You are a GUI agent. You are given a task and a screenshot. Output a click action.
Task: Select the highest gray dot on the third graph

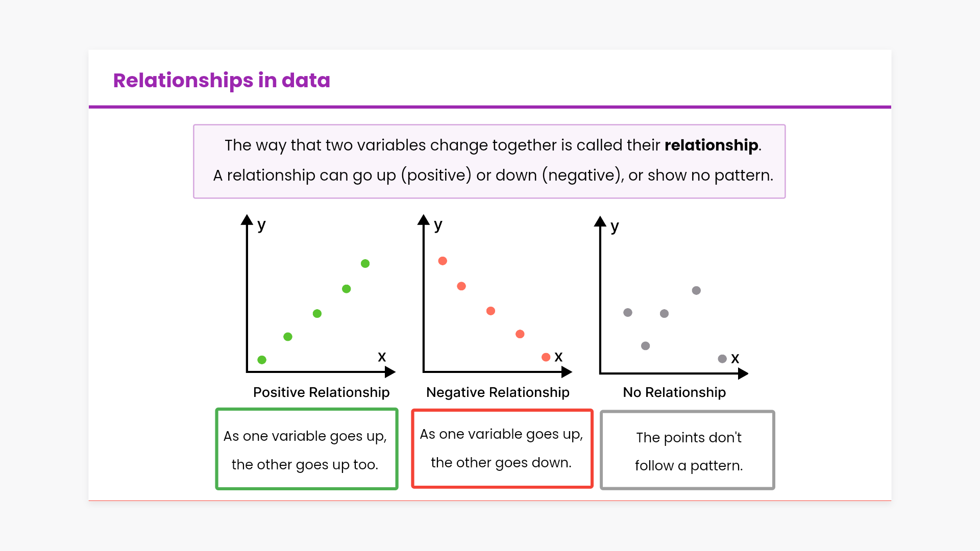[x=696, y=291]
